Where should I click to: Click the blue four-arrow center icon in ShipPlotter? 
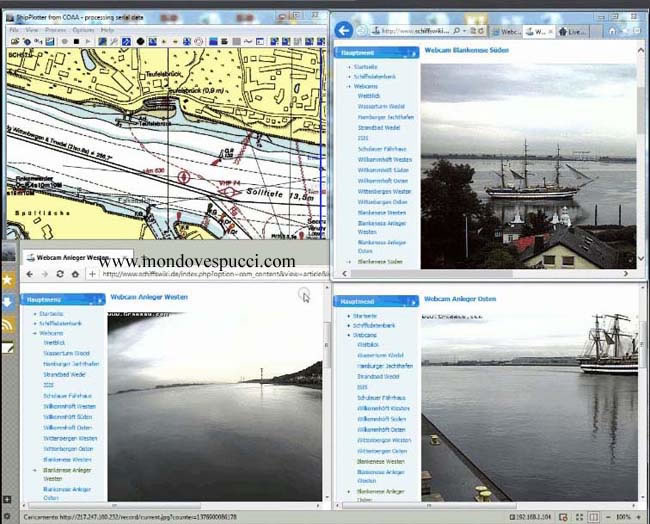point(187,41)
